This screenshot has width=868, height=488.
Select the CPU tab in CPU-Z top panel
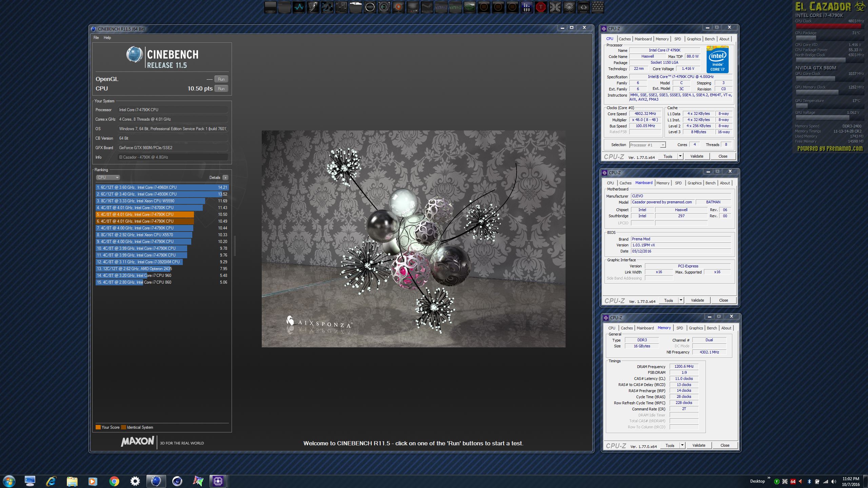click(609, 38)
